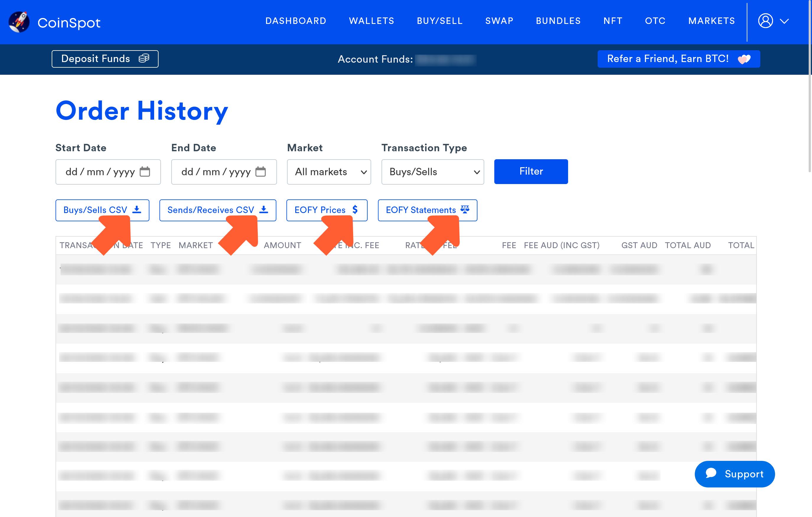Click the dollar icon on EOFY Prices

(x=356, y=209)
